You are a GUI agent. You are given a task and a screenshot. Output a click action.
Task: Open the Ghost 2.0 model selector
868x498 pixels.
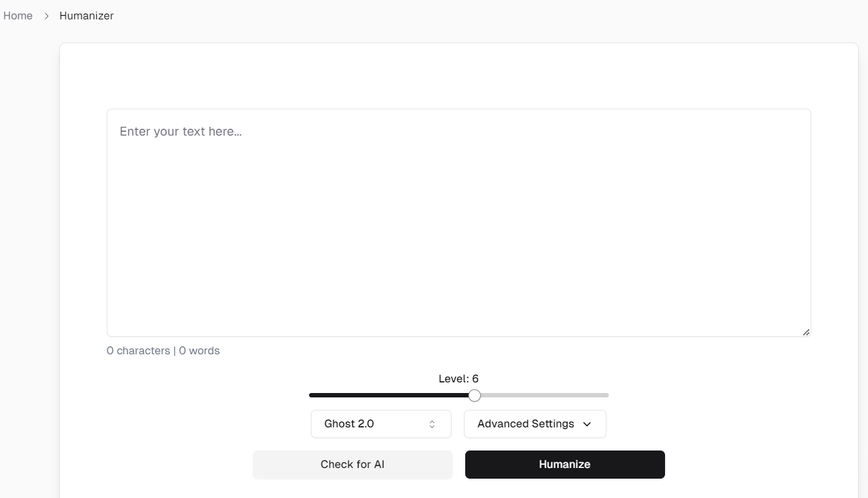[381, 424]
